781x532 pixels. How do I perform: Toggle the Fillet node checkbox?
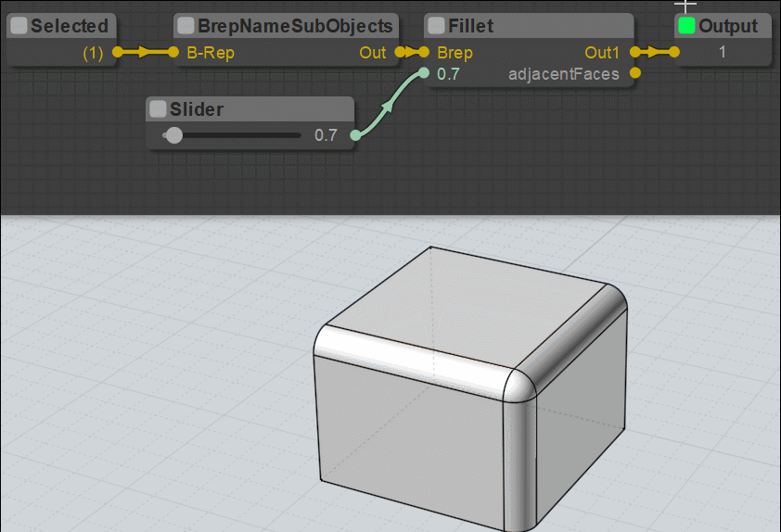(x=436, y=26)
